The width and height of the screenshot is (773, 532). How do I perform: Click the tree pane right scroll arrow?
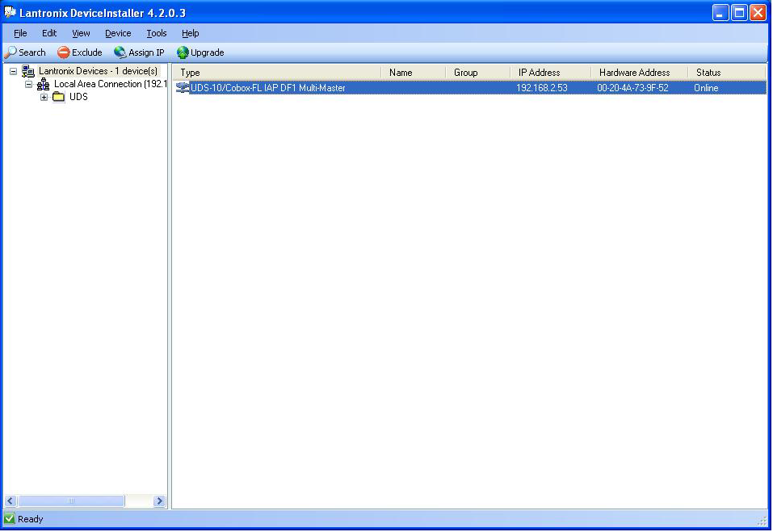click(159, 501)
